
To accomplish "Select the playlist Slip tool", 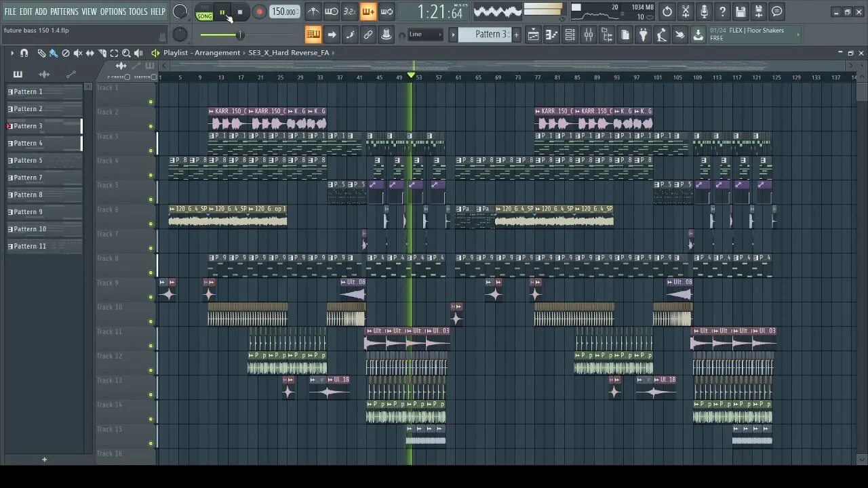I will pos(90,53).
